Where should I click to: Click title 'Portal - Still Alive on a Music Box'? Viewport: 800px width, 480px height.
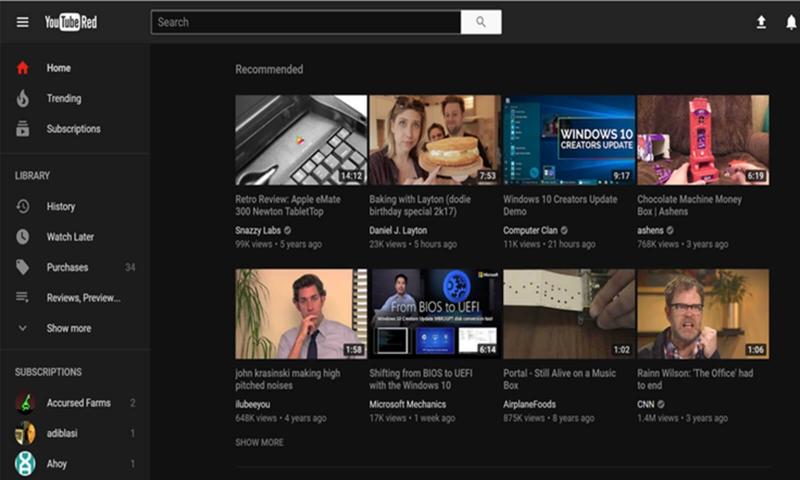[x=560, y=379]
